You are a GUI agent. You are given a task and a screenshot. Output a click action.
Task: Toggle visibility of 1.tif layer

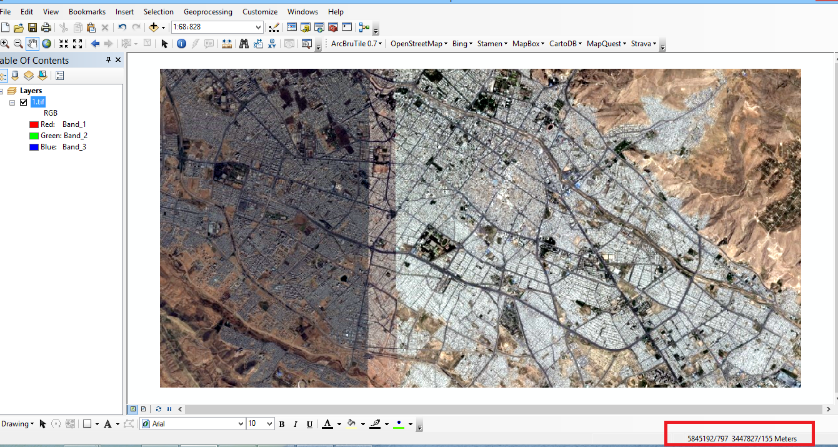pos(24,102)
